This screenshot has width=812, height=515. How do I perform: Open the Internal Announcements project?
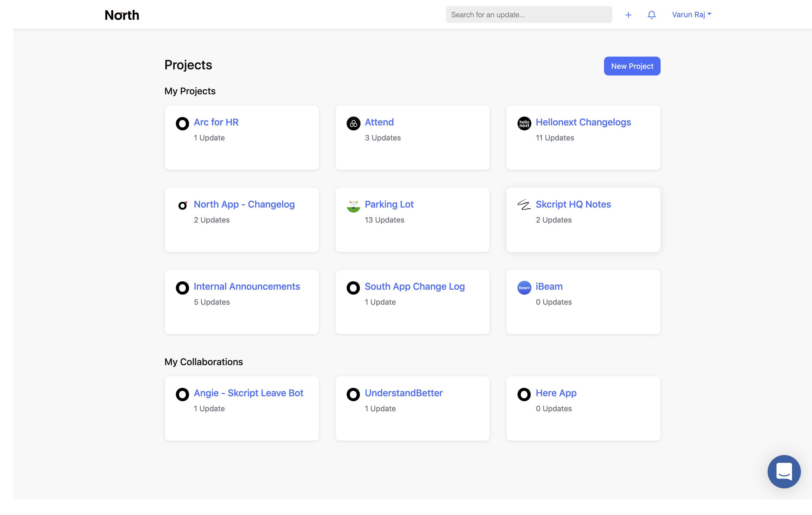click(x=247, y=286)
